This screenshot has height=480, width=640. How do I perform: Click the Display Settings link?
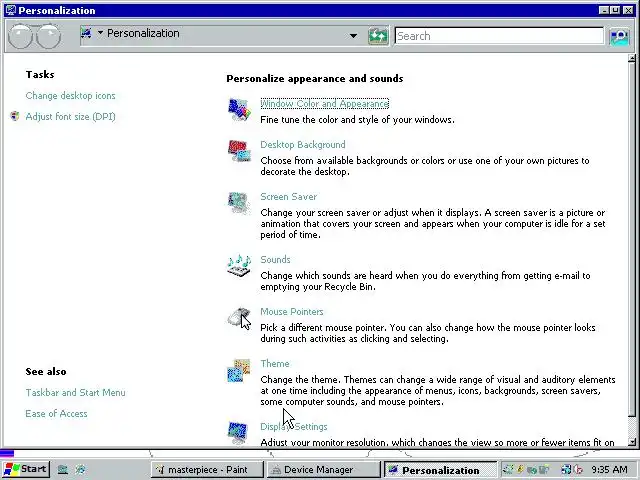point(294,427)
